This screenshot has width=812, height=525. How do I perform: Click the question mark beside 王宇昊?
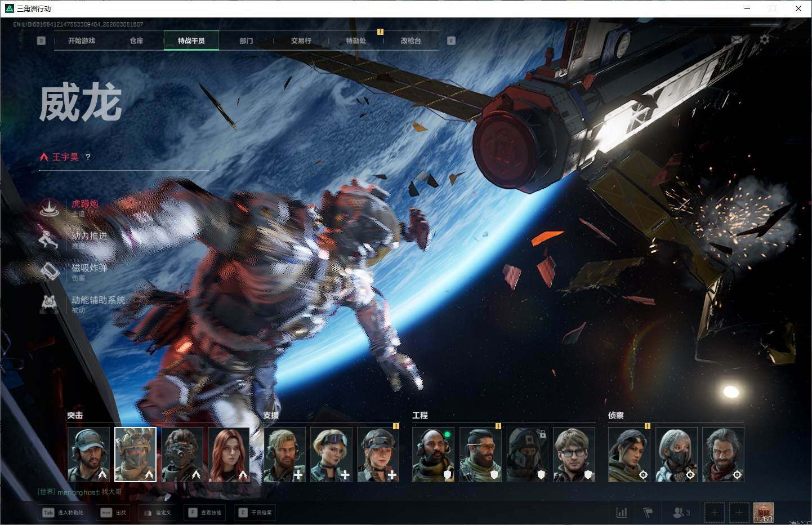coord(88,157)
